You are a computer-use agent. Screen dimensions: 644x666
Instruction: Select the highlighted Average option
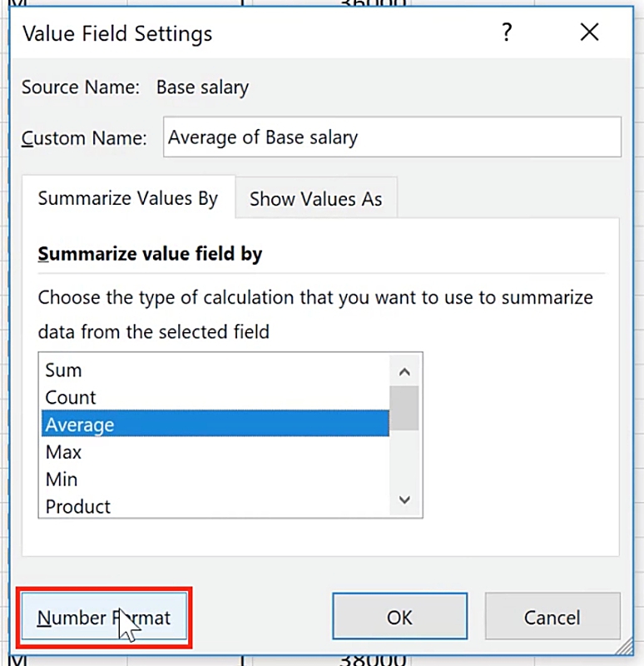pos(80,425)
